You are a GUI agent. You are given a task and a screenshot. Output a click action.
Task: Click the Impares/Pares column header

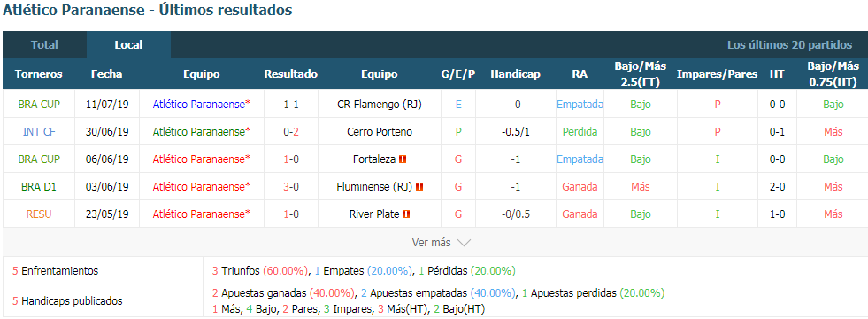pyautogui.click(x=718, y=74)
